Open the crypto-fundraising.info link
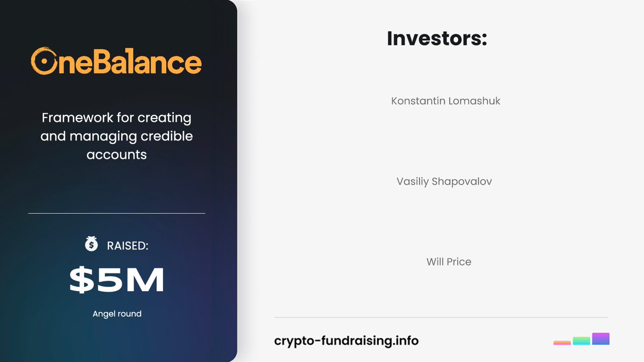 (346, 341)
